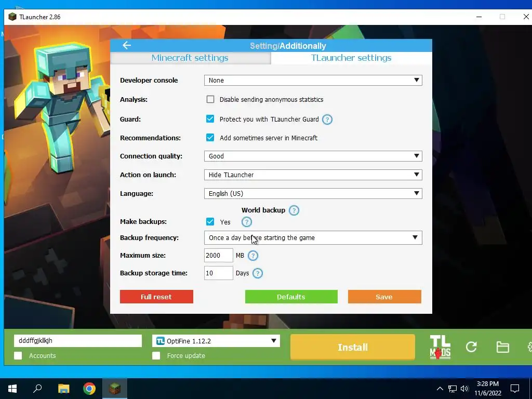Image resolution: width=532 pixels, height=399 pixels.
Task: Click the Full reset button
Action: [156, 297]
